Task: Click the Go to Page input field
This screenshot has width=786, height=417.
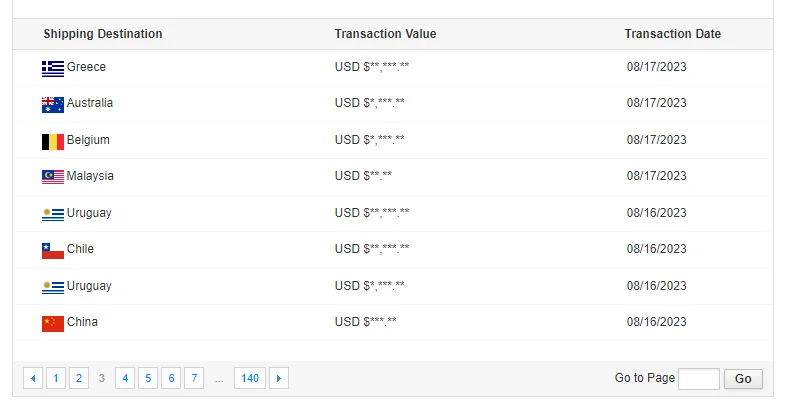Action: tap(698, 379)
